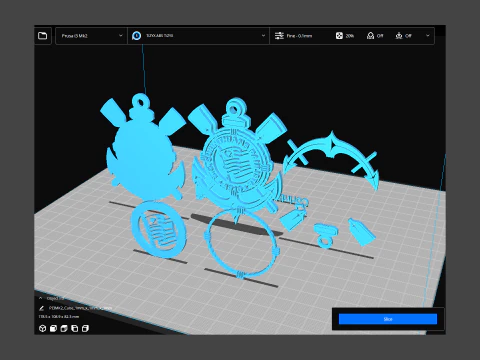Click the adhesion Off label
Screen dimensions: 480x360
(408, 36)
